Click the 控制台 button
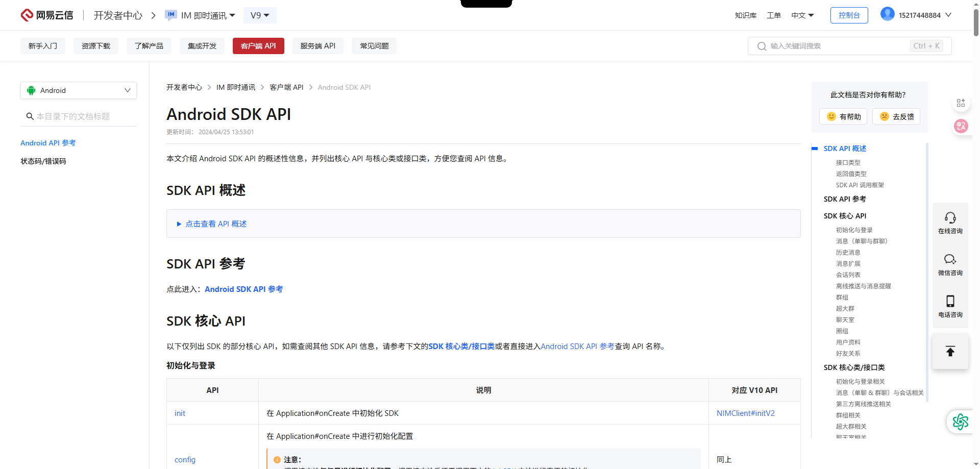The width and height of the screenshot is (980, 469). click(849, 15)
